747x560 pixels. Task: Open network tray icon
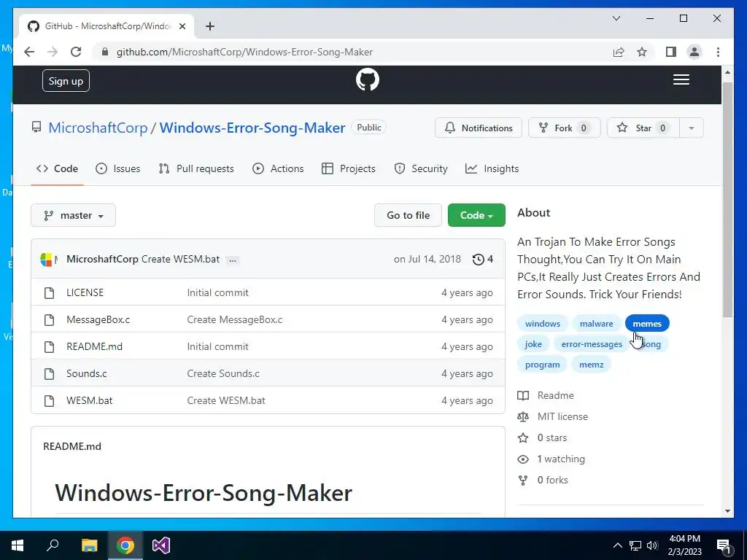click(635, 545)
